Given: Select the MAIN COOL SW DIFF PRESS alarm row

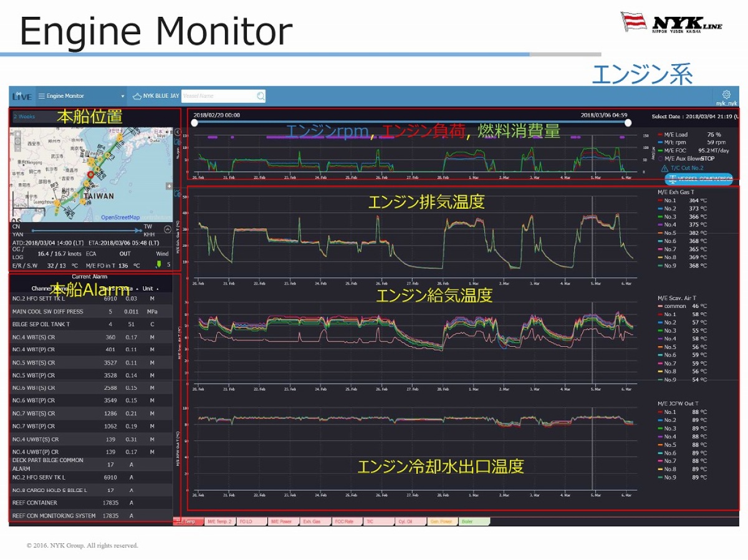Looking at the screenshot, I should tap(92, 311).
